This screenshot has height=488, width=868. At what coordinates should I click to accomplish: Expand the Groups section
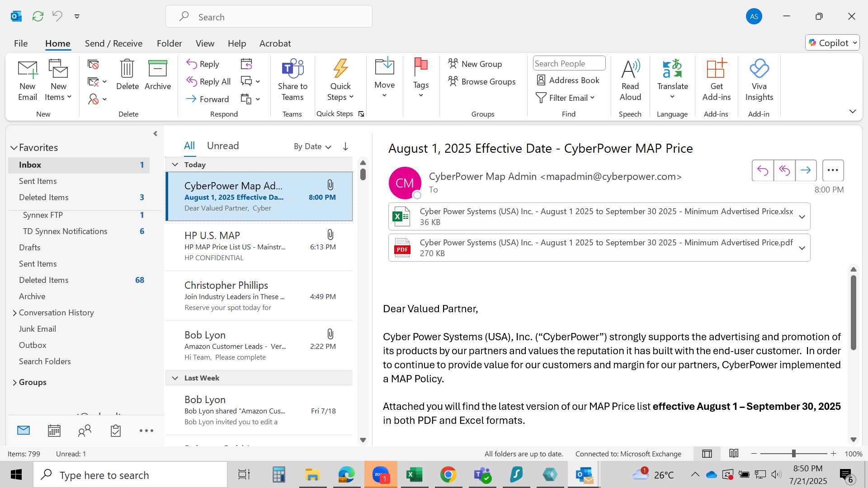click(14, 383)
